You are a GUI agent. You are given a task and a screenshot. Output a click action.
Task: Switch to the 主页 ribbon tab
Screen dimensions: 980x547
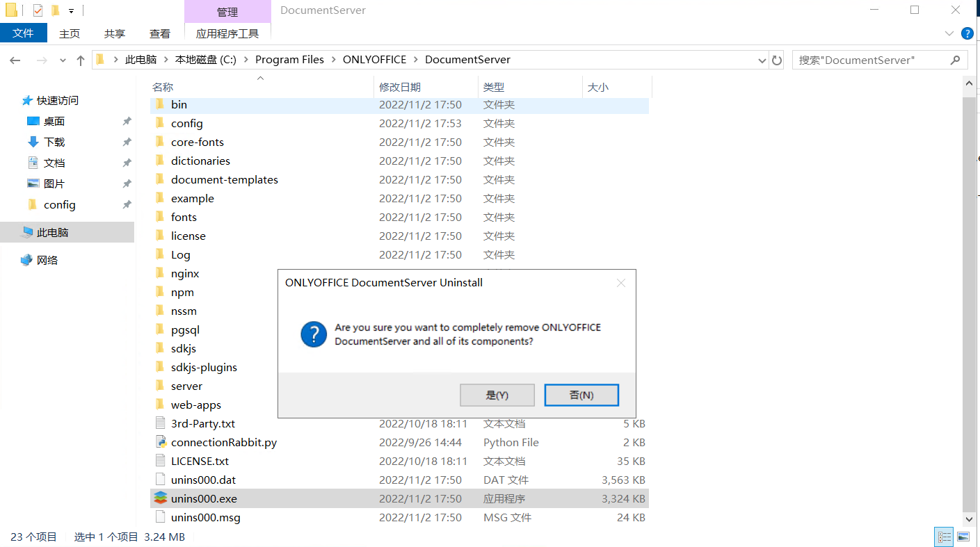click(x=70, y=33)
